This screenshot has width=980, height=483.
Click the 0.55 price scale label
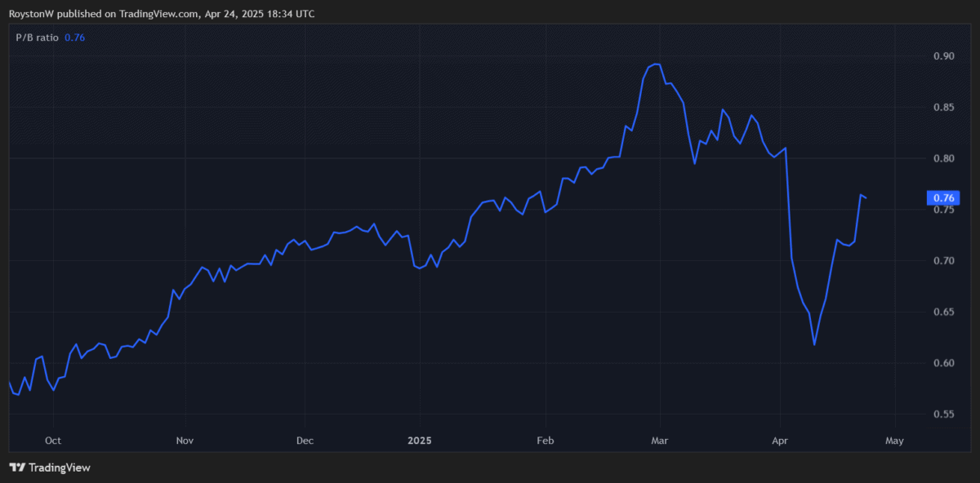click(943, 414)
